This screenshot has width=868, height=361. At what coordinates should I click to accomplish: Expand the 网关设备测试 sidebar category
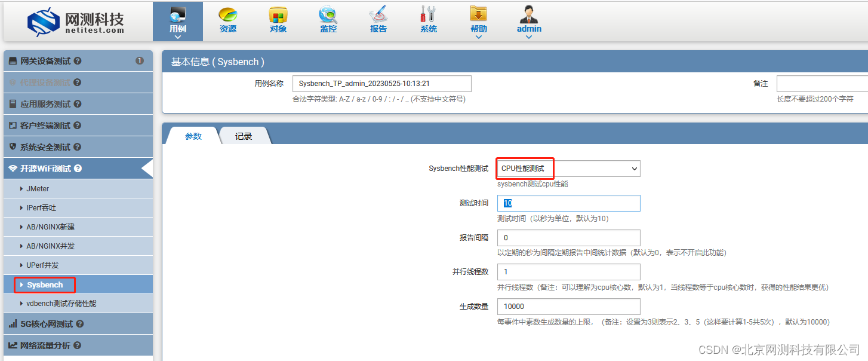coord(78,61)
